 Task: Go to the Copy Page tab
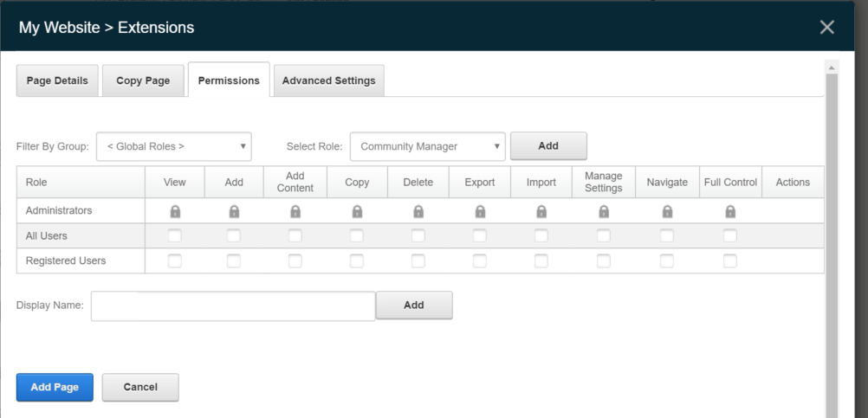142,80
